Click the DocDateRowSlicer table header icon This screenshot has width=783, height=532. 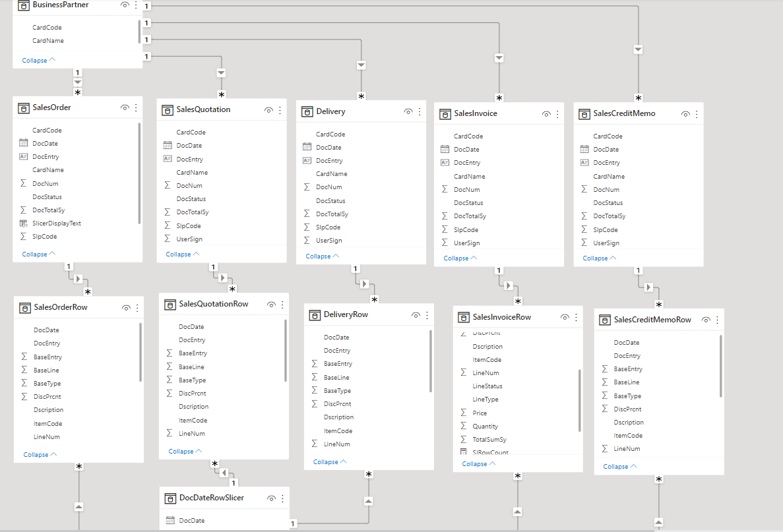click(x=170, y=498)
